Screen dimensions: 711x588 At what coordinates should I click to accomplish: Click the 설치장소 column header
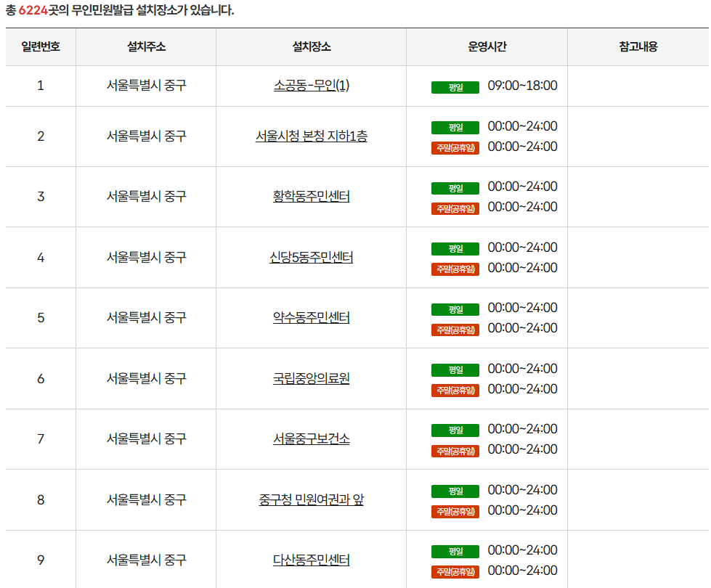pyautogui.click(x=311, y=46)
